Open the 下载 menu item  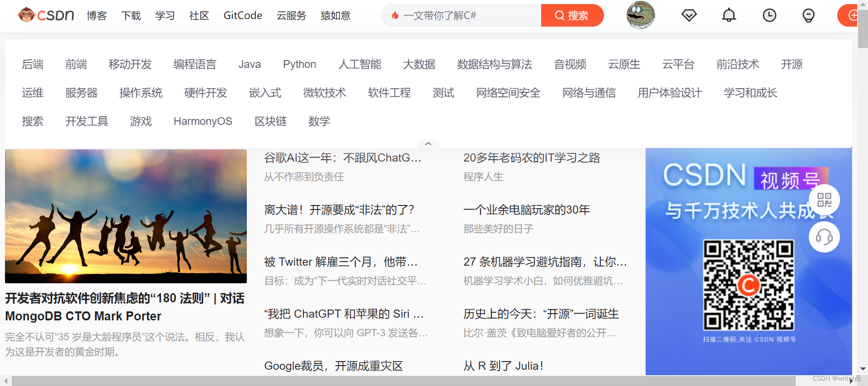click(x=131, y=15)
